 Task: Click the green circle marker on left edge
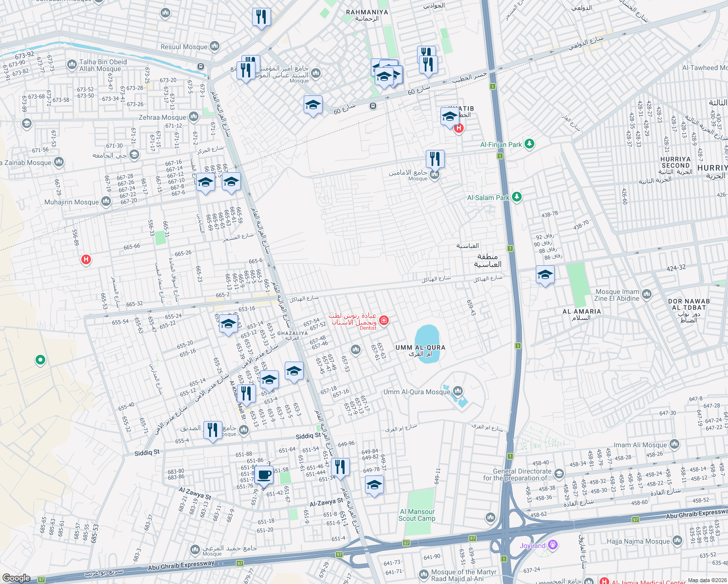(x=40, y=360)
